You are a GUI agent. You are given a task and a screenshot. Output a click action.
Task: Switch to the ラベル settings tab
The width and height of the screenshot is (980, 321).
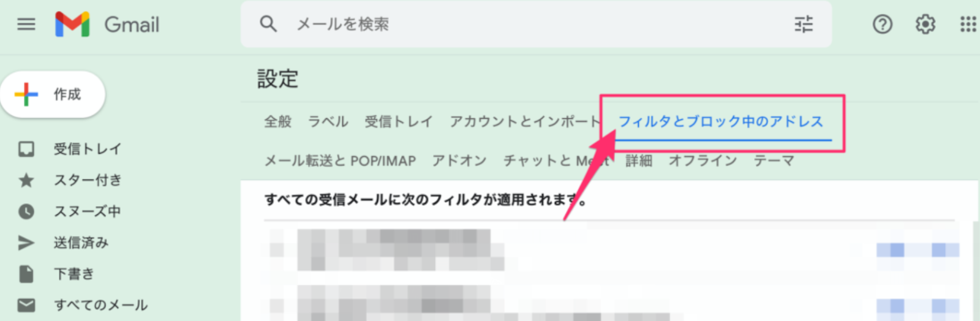[x=328, y=121]
